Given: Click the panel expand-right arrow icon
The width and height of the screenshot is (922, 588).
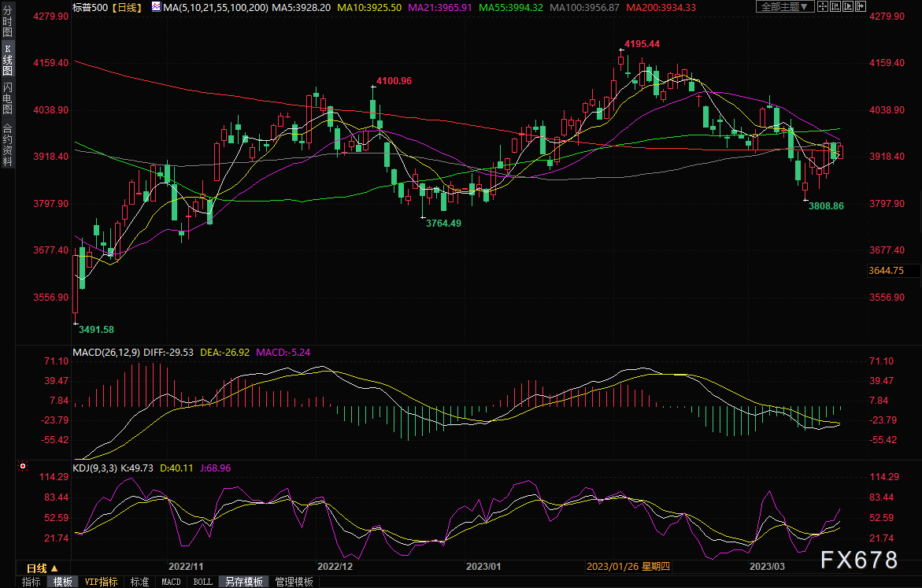Looking at the screenshot, I should [861, 6].
